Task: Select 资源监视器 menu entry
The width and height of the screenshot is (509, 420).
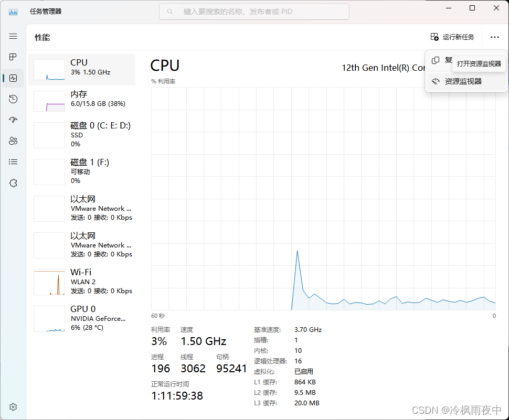Action: click(466, 81)
